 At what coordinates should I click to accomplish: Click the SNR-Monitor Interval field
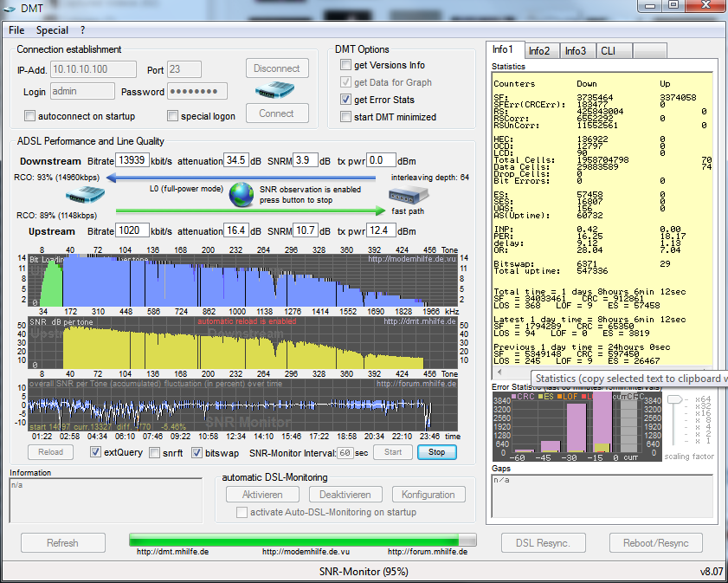(345, 452)
